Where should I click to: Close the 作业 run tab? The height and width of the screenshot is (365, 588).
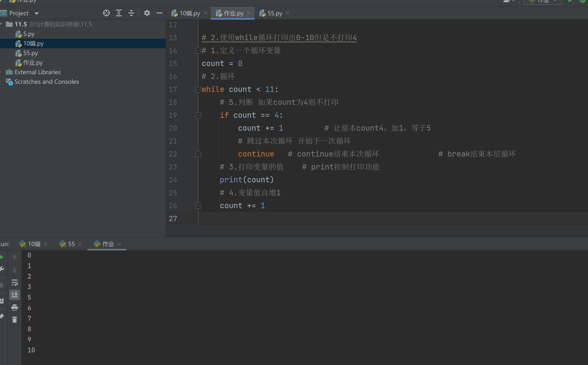pyautogui.click(x=119, y=244)
